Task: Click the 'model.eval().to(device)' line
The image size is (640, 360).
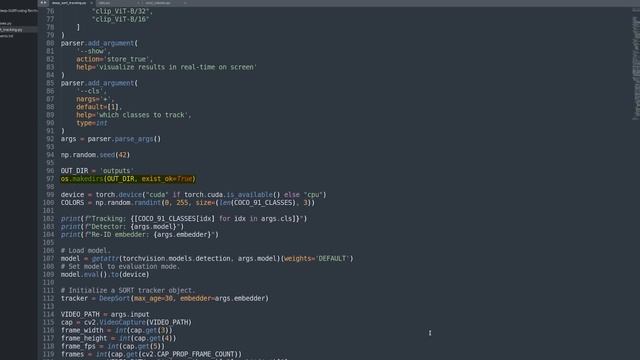Action: pyautogui.click(x=105, y=274)
